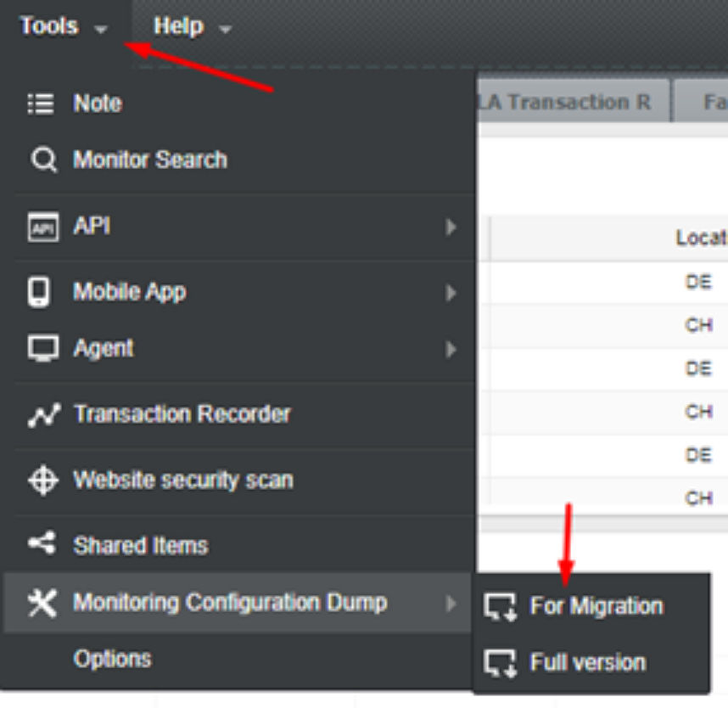Click the Shared Items share icon
Viewport: 728px width, 708px height.
[x=42, y=542]
